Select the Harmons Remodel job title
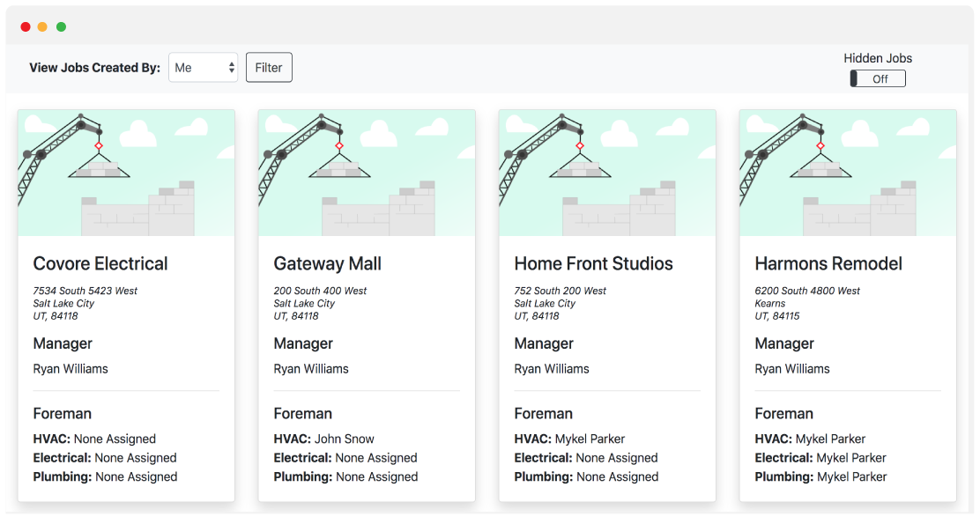 click(828, 263)
